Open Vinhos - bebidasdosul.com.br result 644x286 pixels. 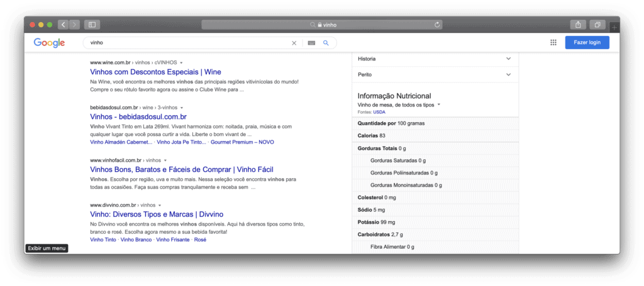[138, 117]
